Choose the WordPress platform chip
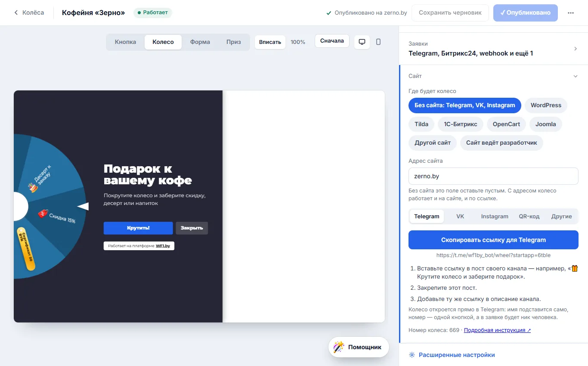This screenshot has height=366, width=588. 546,105
